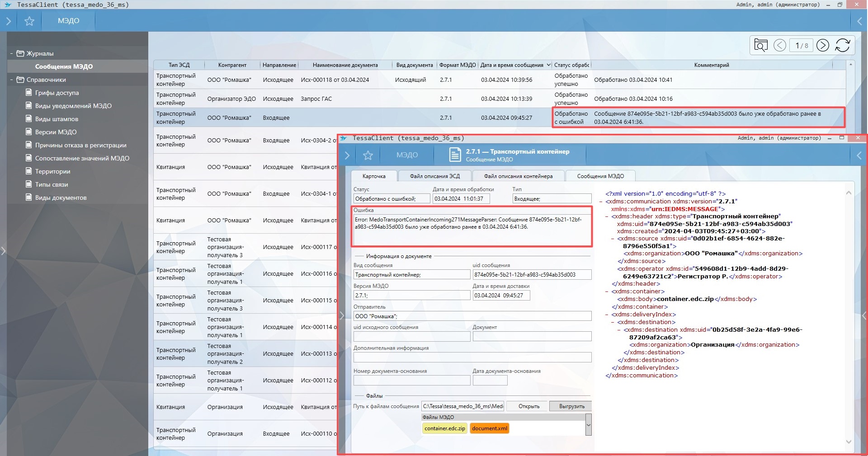Open the right side panel arrow in main header
The width and height of the screenshot is (868, 456).
[859, 21]
